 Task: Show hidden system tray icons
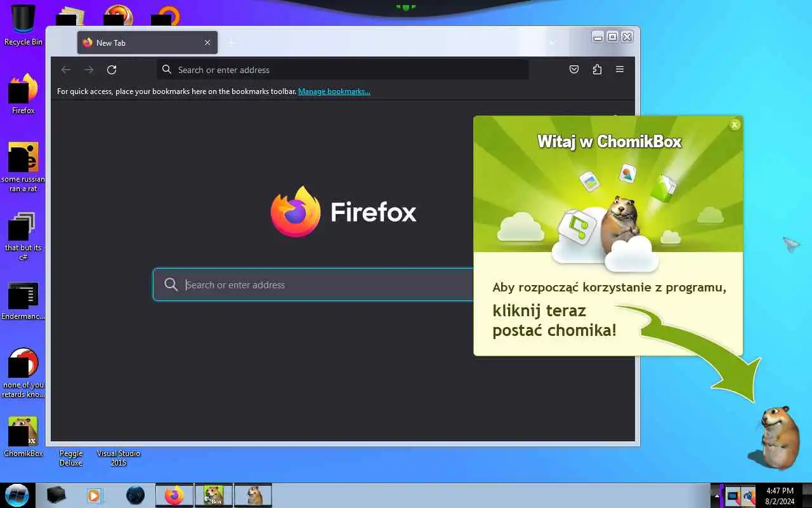tap(717, 495)
